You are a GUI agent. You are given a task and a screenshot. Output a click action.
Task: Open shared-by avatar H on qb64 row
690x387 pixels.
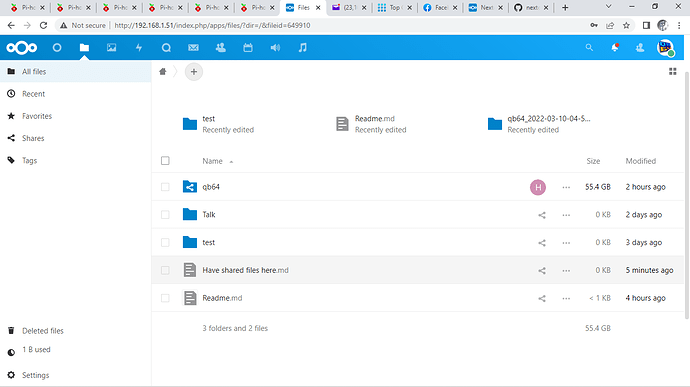coord(538,187)
